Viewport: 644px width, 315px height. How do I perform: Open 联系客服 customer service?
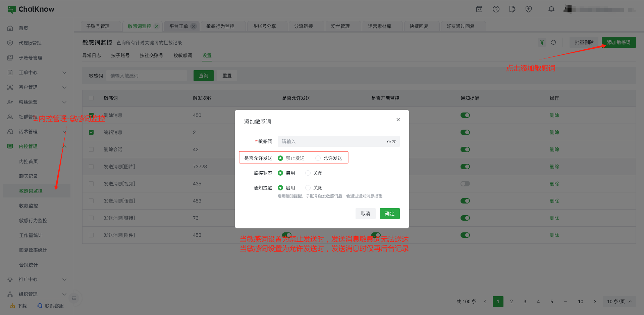pos(51,306)
